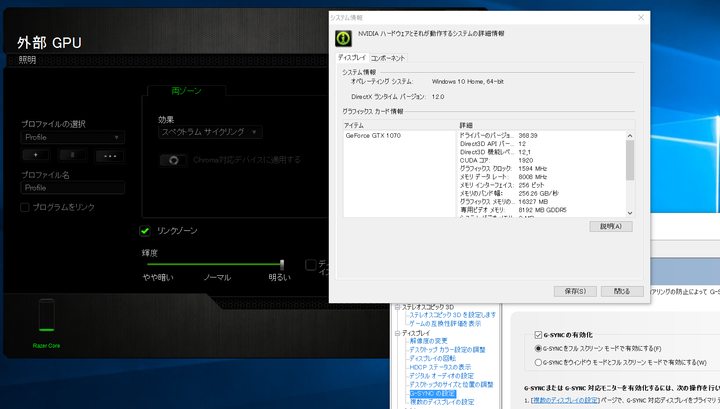
Task: Click the 詳細 column header
Action: click(546, 125)
